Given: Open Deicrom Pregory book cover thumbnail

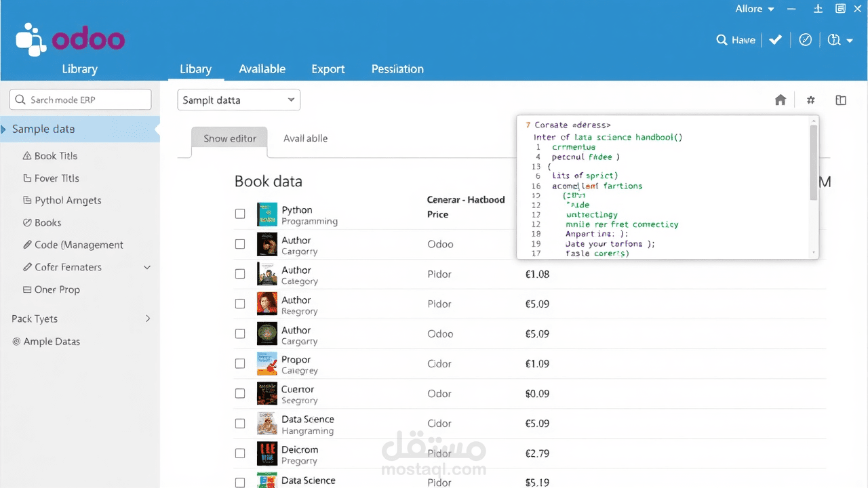Looking at the screenshot, I should (x=267, y=453).
